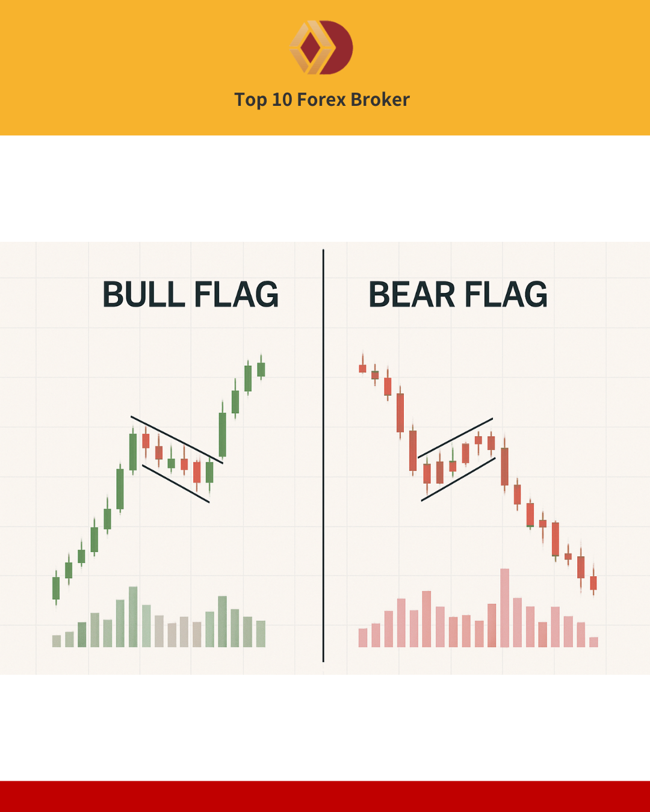Click the first volume bar in bull chart

[x=57, y=641]
